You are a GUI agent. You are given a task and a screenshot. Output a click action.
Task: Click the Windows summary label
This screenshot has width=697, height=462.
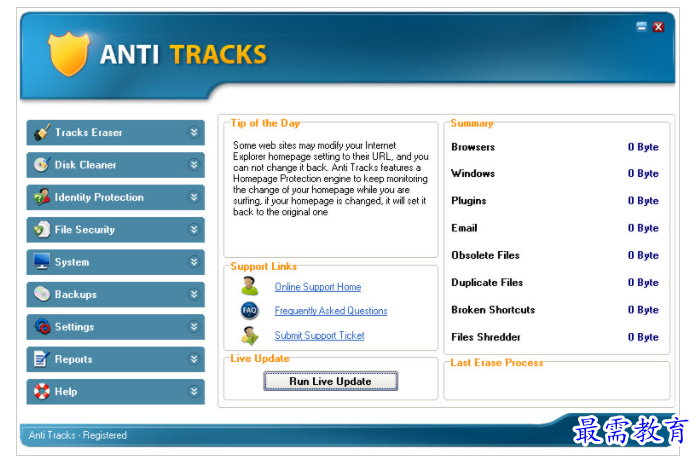[x=473, y=173]
